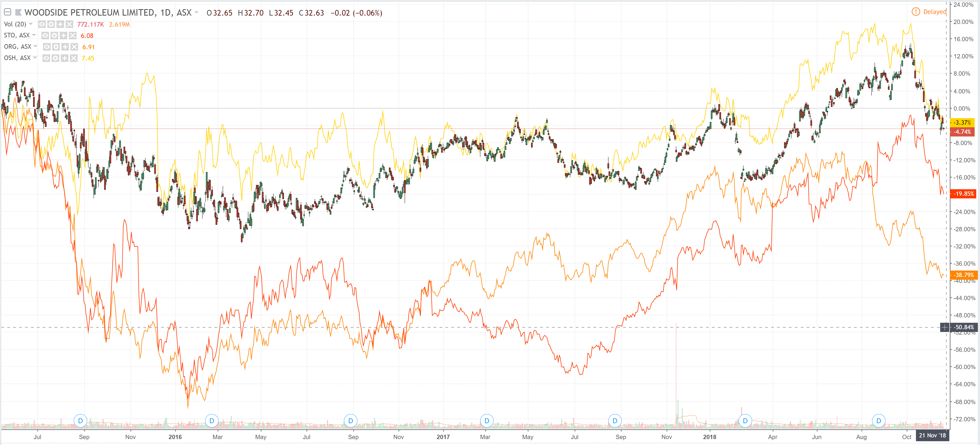Hide the ORG, ASX line via eye icon
The image size is (980, 445).
pyautogui.click(x=47, y=47)
